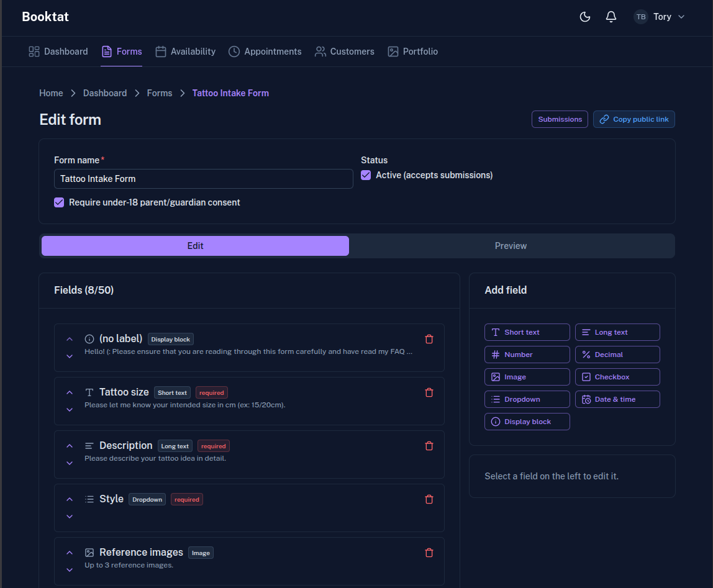This screenshot has height=588, width=713.
Task: Open notifications bell
Action: pos(611,17)
